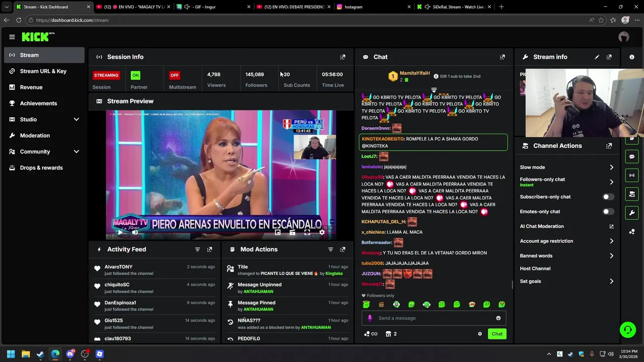Filter the Mod Actions list
This screenshot has width=644, height=362.
pos(331,249)
